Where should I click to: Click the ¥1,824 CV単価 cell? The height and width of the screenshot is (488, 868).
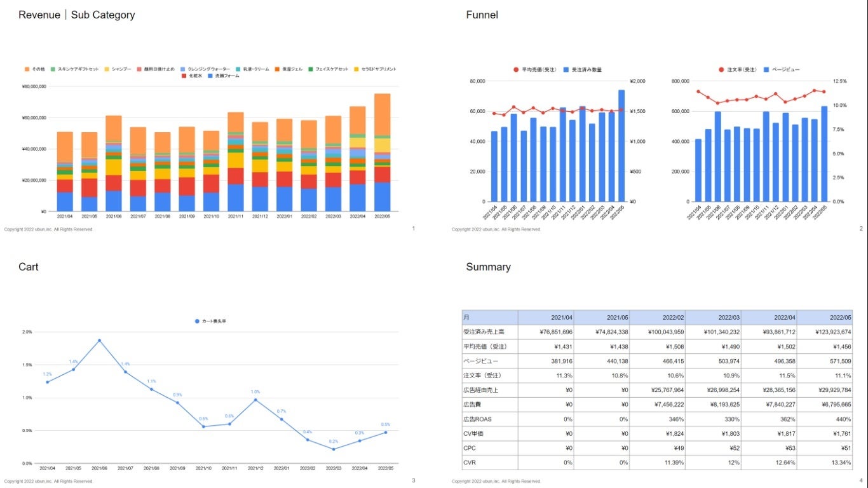click(x=657, y=434)
